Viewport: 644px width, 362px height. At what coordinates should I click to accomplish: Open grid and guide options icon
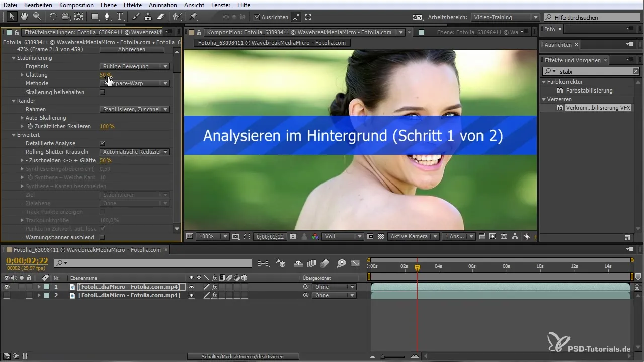(x=236, y=236)
